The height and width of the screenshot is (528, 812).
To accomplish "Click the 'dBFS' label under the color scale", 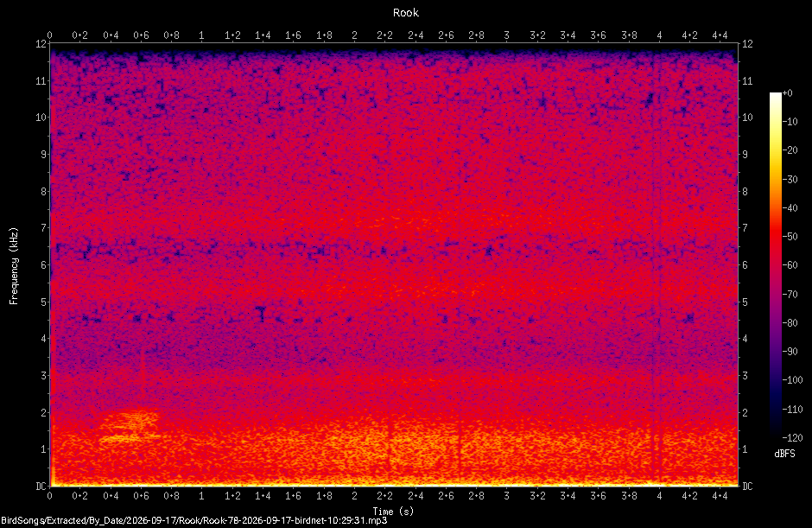I will 784,454.
